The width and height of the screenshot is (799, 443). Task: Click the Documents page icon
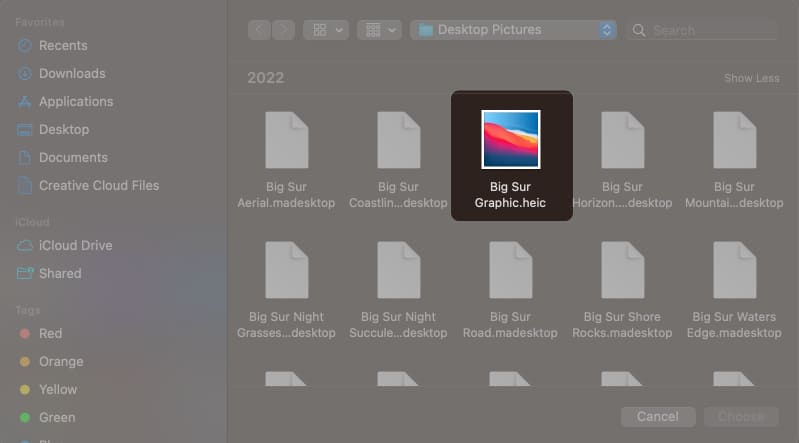tap(24, 158)
